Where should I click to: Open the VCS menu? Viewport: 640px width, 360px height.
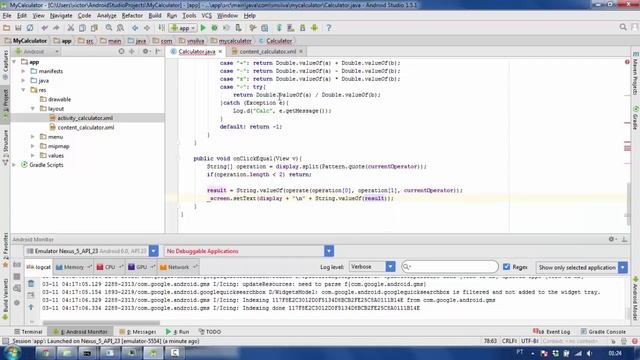pyautogui.click(x=207, y=16)
